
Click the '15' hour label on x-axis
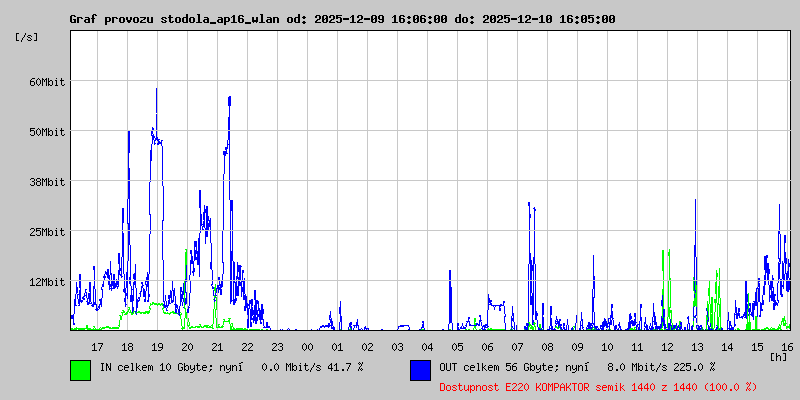757,347
